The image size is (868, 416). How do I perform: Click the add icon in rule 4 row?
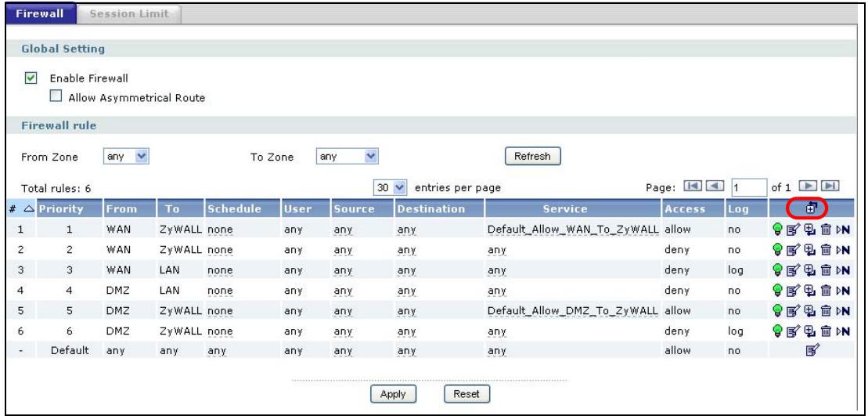pyautogui.click(x=809, y=290)
